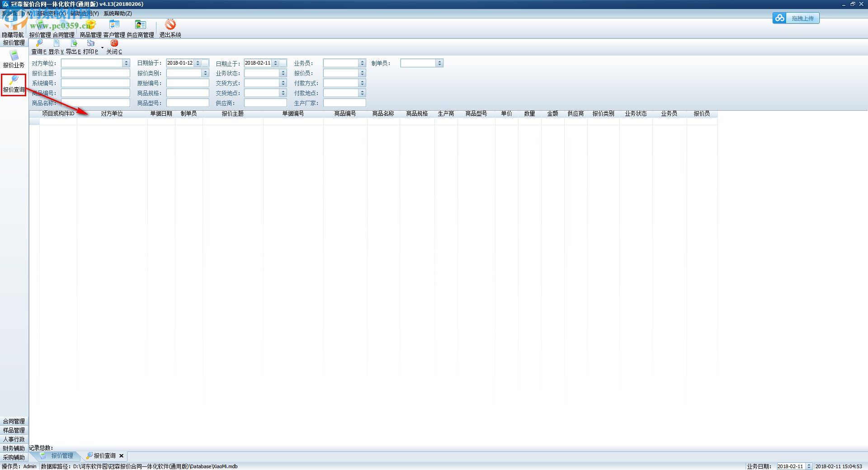
Task: Focus the 商品型号 input field
Action: (x=188, y=103)
